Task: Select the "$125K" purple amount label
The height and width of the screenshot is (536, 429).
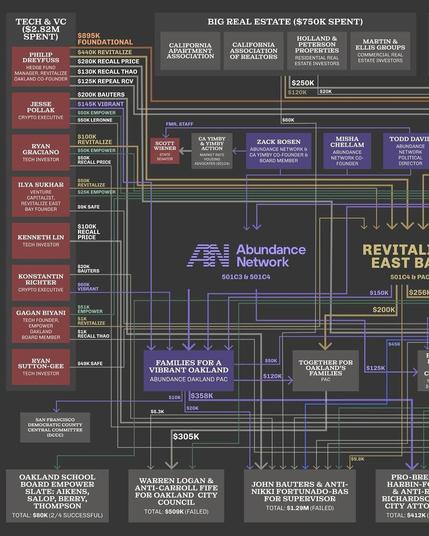Action: pyautogui.click(x=376, y=368)
